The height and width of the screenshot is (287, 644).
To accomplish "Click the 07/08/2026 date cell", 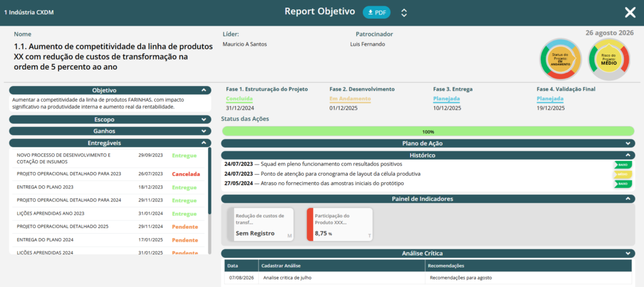I will coord(241,278).
